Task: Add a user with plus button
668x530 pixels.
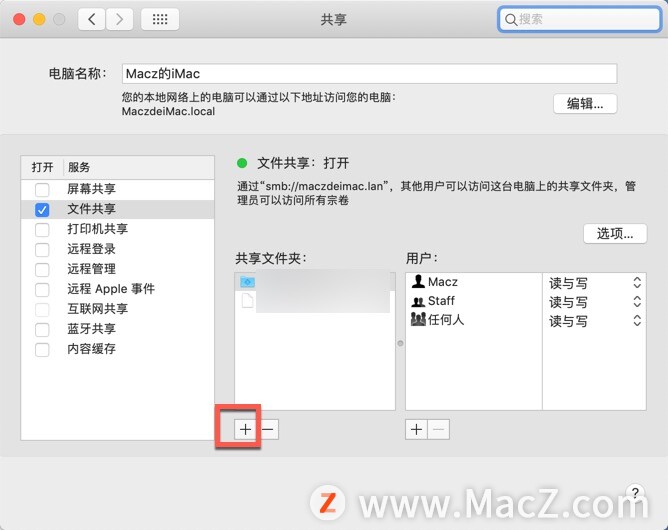Action: 416,429
